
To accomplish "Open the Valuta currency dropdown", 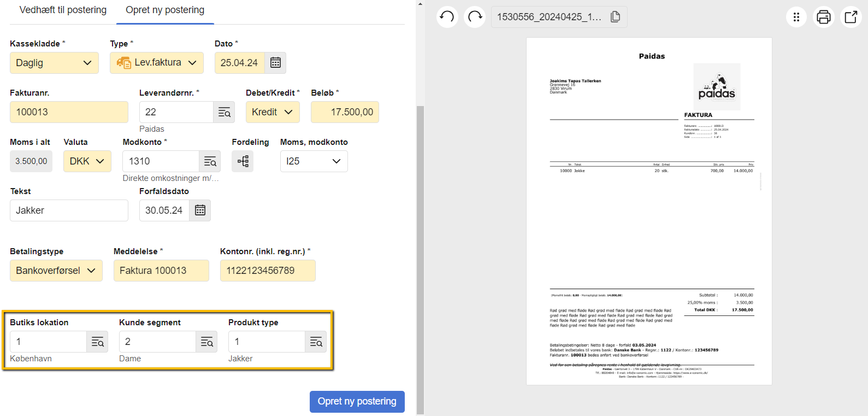I will point(87,161).
